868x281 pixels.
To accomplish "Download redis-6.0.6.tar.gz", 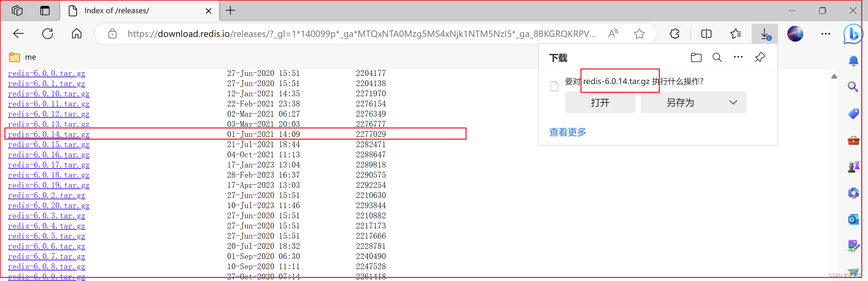I will coord(46,246).
